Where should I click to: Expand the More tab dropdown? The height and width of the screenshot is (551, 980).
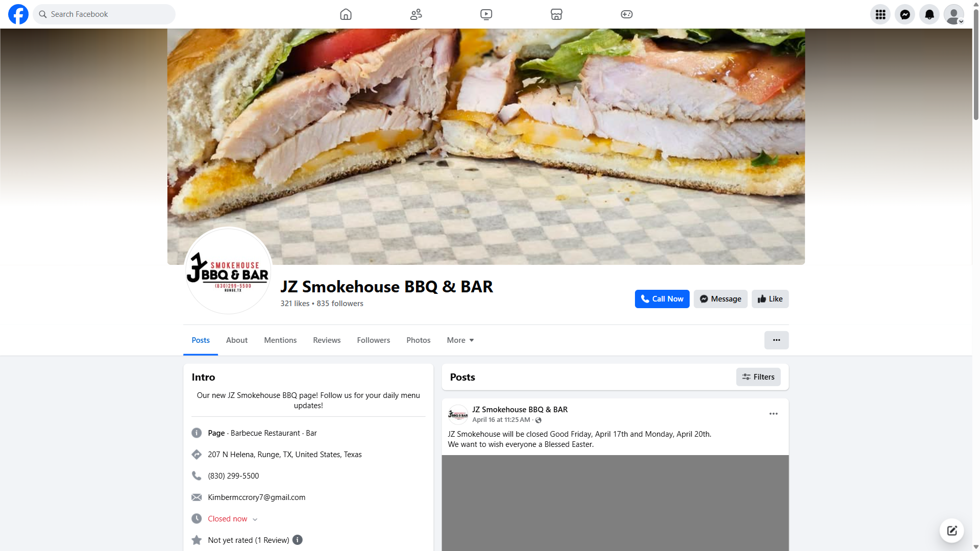460,340
